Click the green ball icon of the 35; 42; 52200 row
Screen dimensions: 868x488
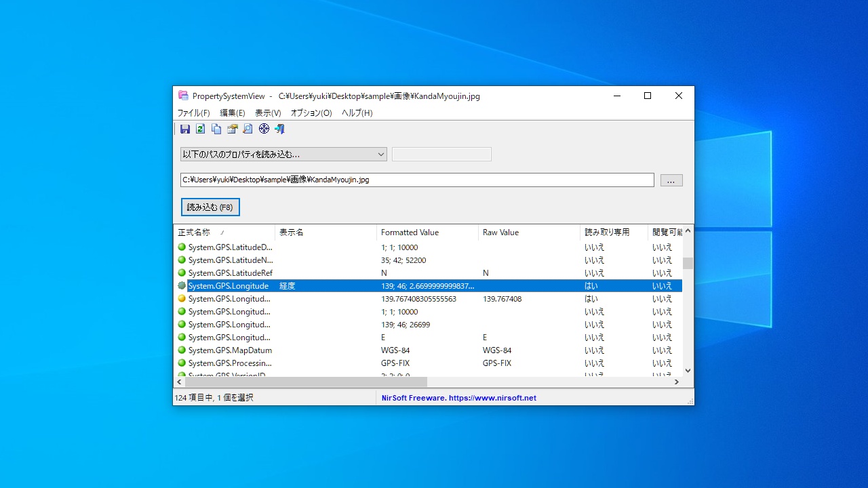pos(182,260)
